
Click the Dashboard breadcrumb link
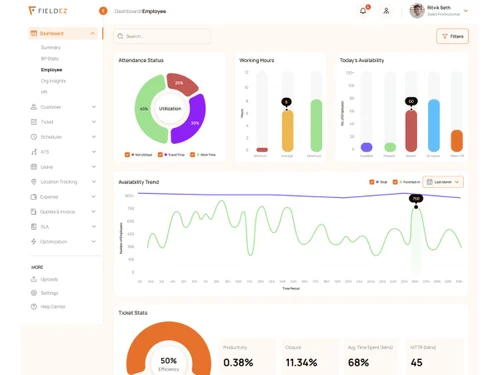pos(127,11)
